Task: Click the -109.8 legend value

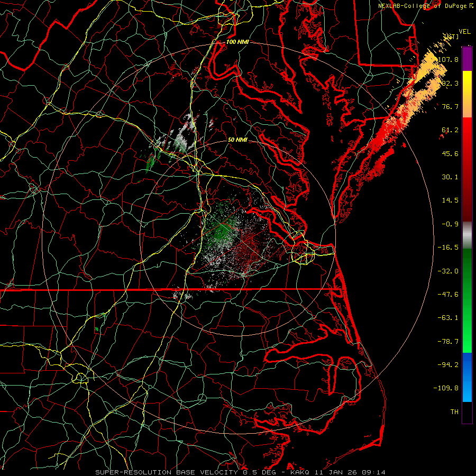Action: tap(446, 388)
